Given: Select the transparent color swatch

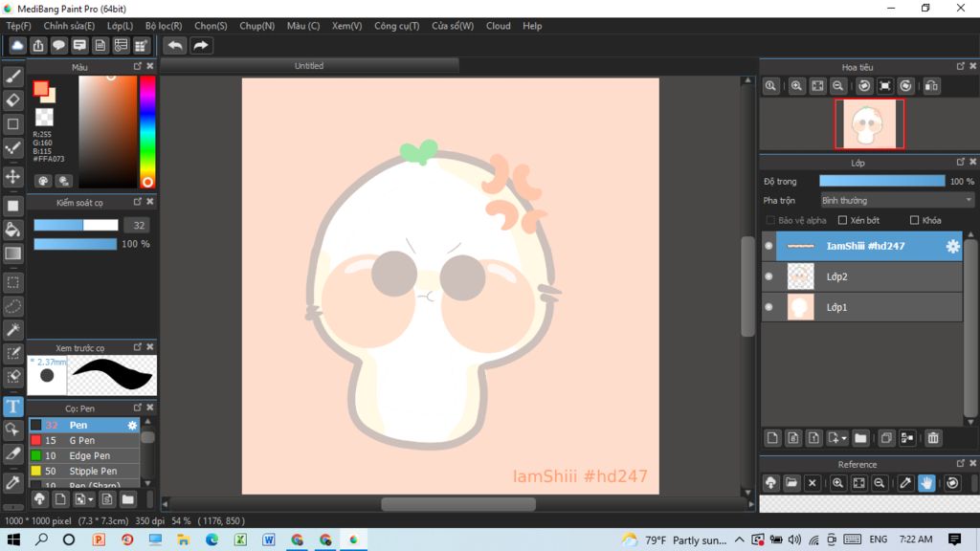Looking at the screenshot, I should (44, 117).
